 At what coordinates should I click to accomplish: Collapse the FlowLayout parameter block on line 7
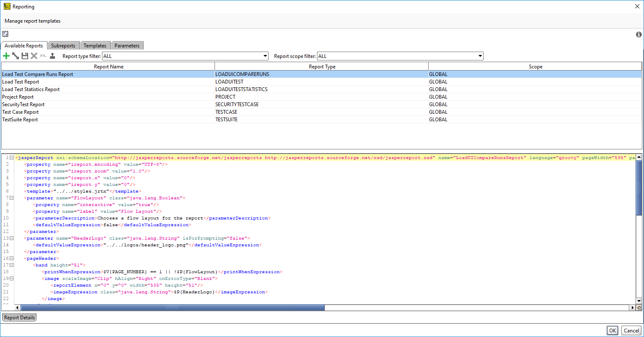click(11, 198)
